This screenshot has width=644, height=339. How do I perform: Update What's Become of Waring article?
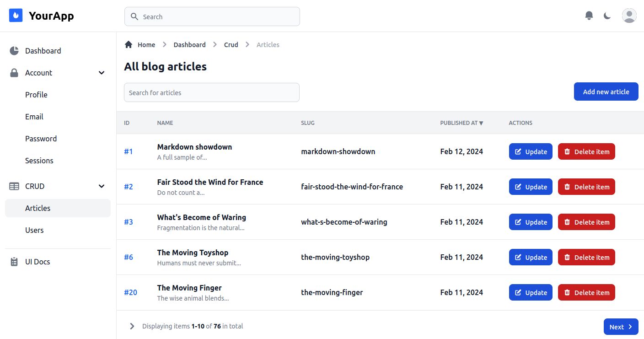pyautogui.click(x=531, y=222)
